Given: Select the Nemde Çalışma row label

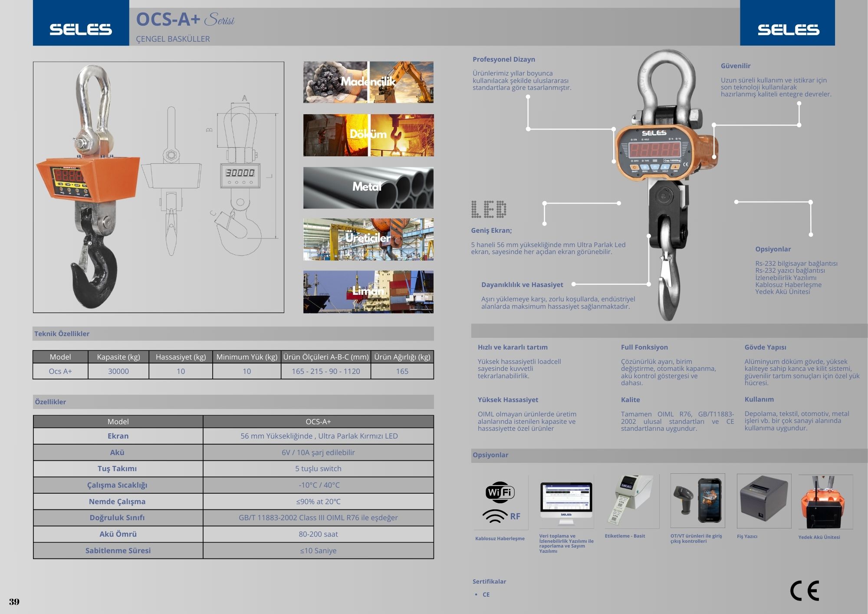Looking at the screenshot, I should 118,502.
